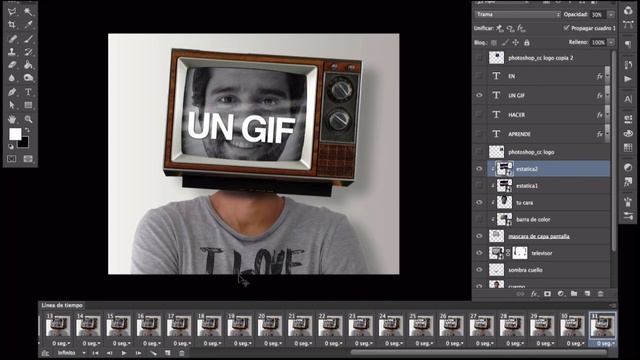Select the Path Selection tool
Viewport: 640px width, 360px height.
click(x=12, y=105)
